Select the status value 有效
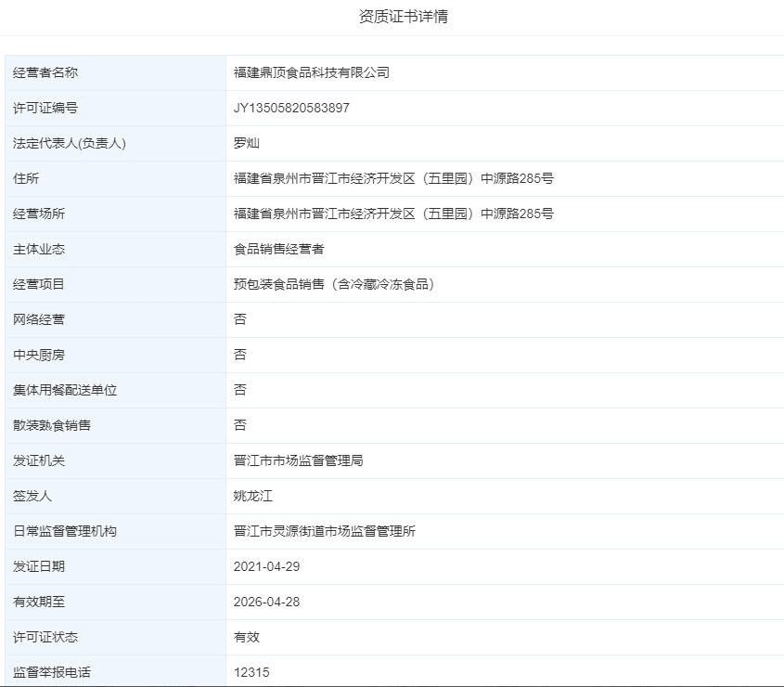The height and width of the screenshot is (687, 784). coord(247,638)
